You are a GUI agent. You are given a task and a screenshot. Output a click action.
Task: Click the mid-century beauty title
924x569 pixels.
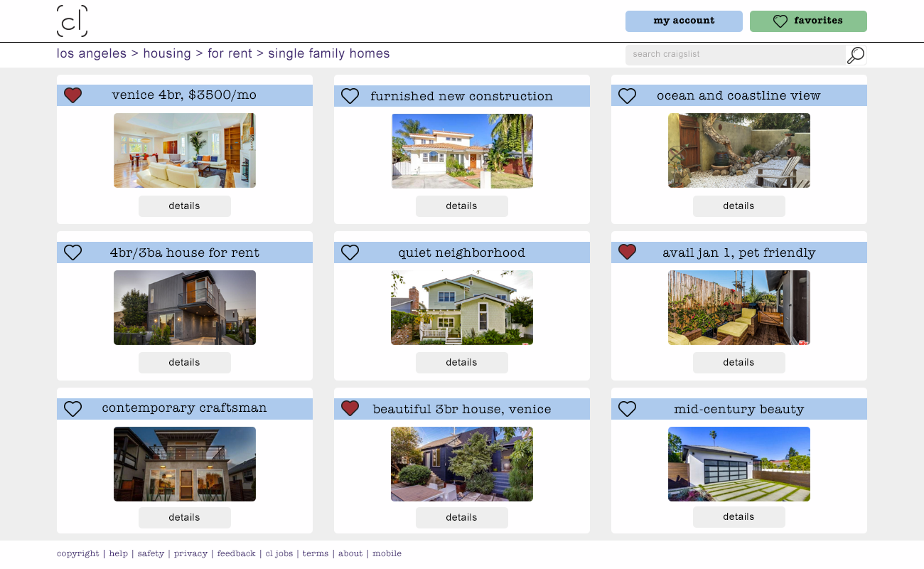739,409
